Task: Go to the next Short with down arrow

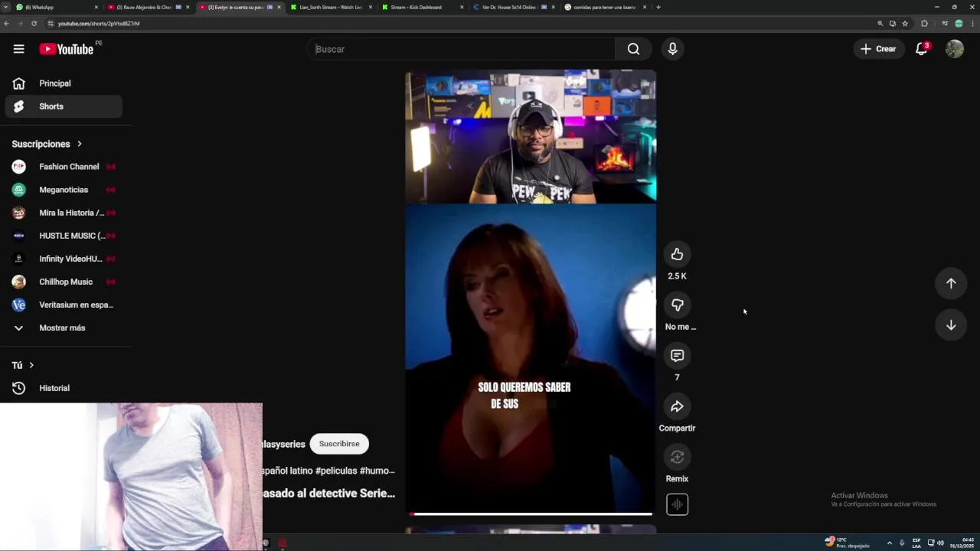Action: click(x=951, y=325)
